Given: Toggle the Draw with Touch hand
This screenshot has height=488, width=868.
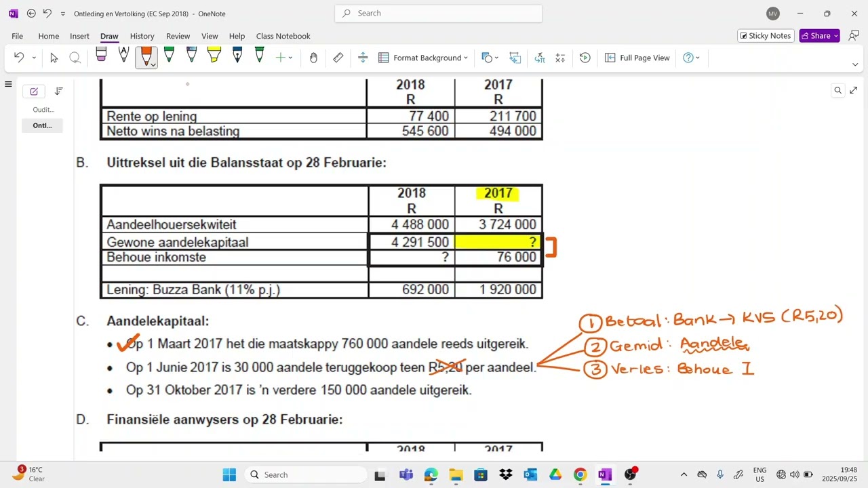Looking at the screenshot, I should tap(313, 58).
